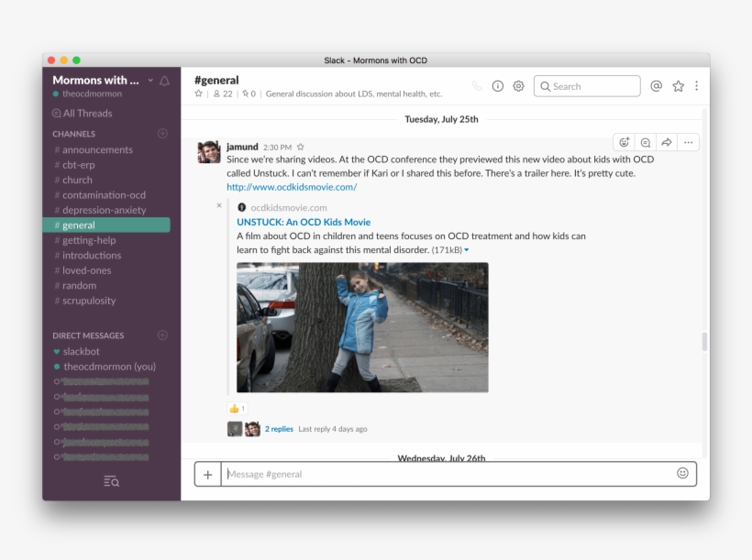
Task: Click the 2:30 PM message timestamp
Action: point(277,148)
